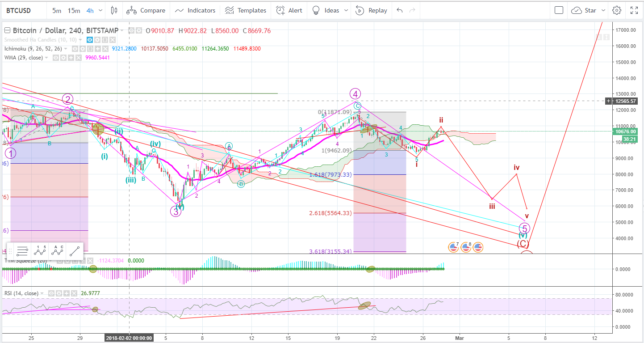Select the circled wave 3 label
The image size is (644, 343).
point(176,212)
